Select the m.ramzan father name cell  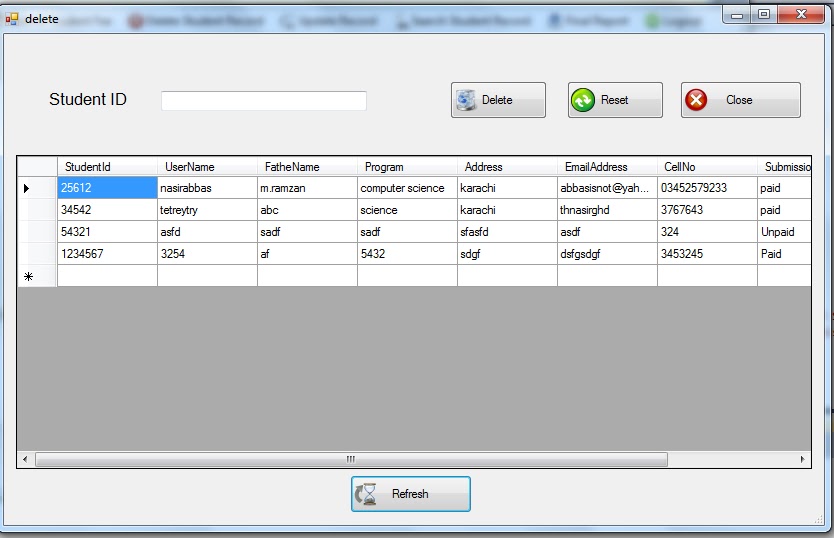307,188
